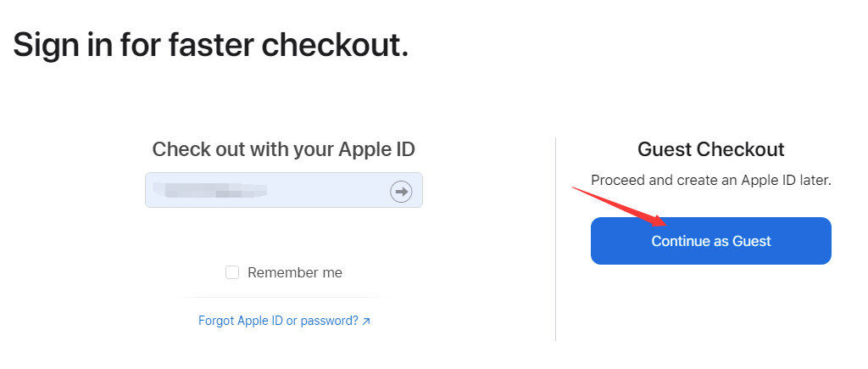Click the "Guest Checkout" heading
Image resolution: width=868 pixels, height=369 pixels.
710,149
